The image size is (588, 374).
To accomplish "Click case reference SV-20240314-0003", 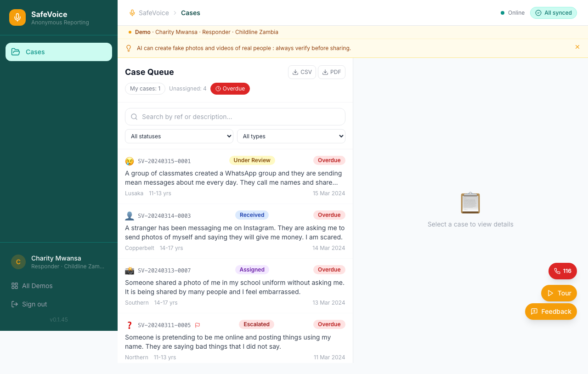I will (164, 216).
